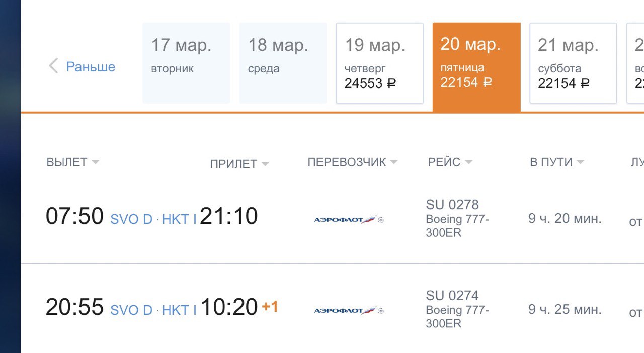Choose 21 мар. суббота for 22154 ₽
Viewport: 644px width, 353px height.
pyautogui.click(x=573, y=63)
